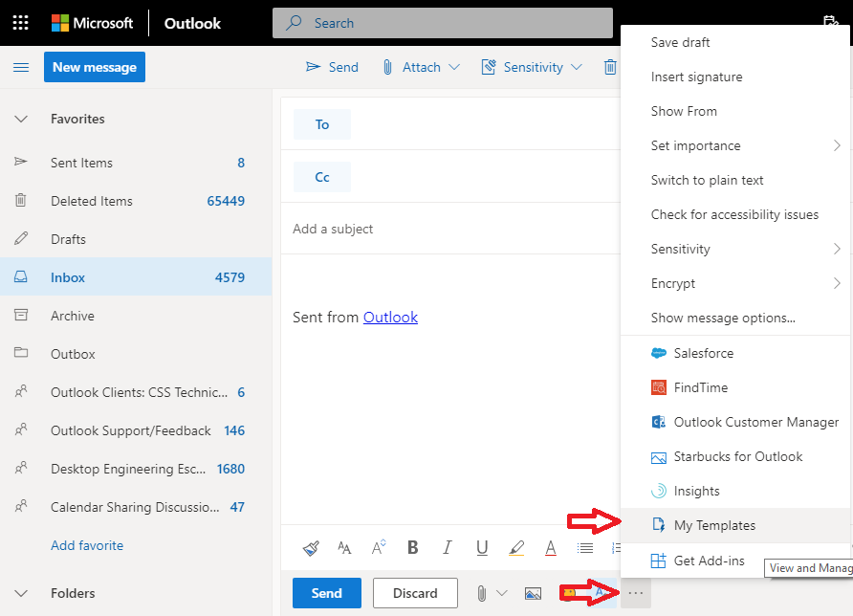This screenshot has height=616, width=853.
Task: Open the app launcher waffle icon
Action: pyautogui.click(x=21, y=23)
